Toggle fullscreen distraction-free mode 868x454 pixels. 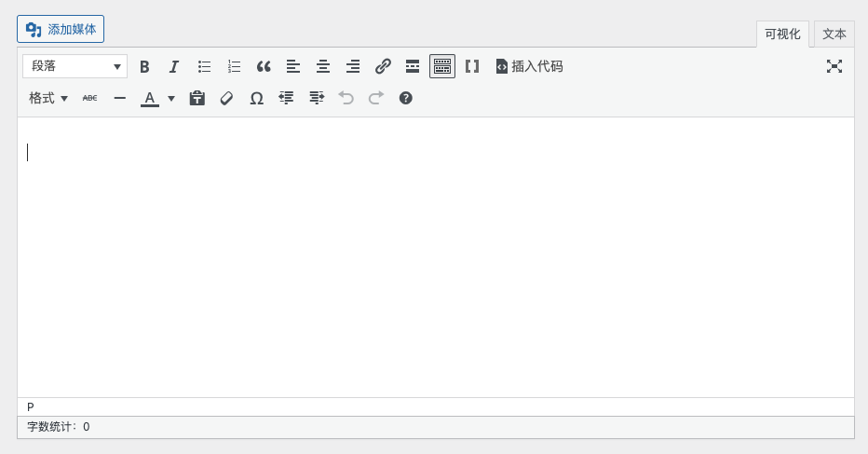pos(834,66)
